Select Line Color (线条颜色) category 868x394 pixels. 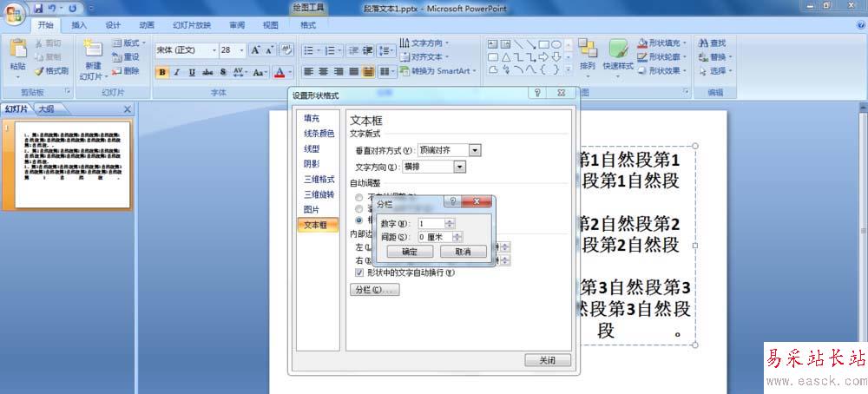click(x=319, y=134)
